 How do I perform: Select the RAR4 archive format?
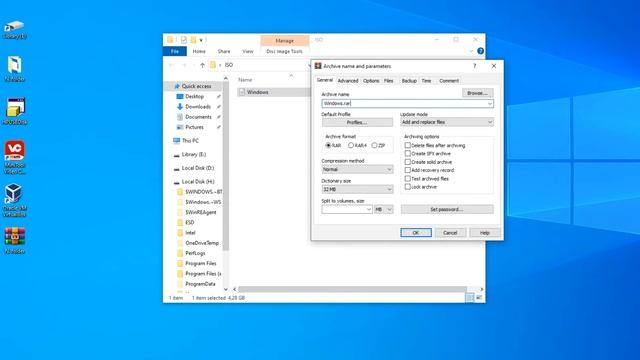(351, 145)
